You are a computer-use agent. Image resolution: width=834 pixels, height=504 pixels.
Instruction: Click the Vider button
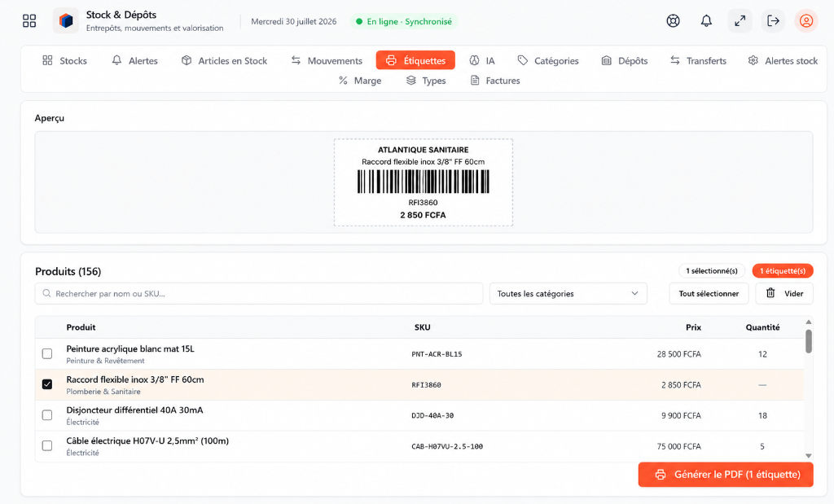click(x=784, y=293)
